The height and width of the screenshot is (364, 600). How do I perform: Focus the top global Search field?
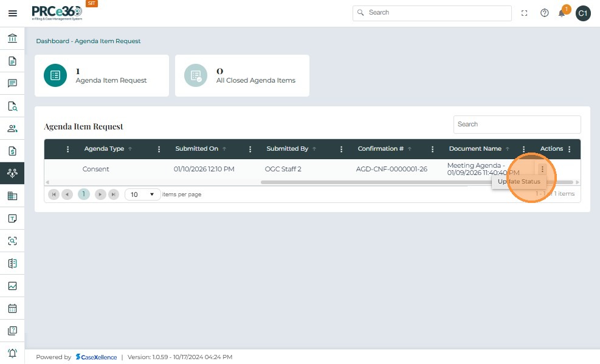[432, 13]
